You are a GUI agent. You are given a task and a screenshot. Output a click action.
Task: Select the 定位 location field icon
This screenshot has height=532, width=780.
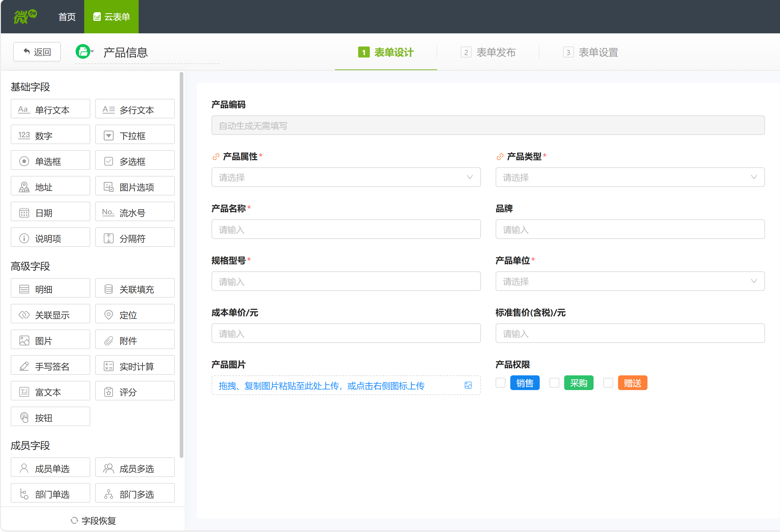tap(108, 314)
